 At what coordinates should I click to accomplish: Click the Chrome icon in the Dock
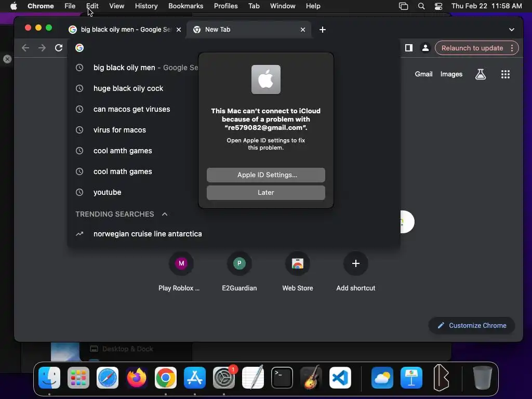pos(166,378)
